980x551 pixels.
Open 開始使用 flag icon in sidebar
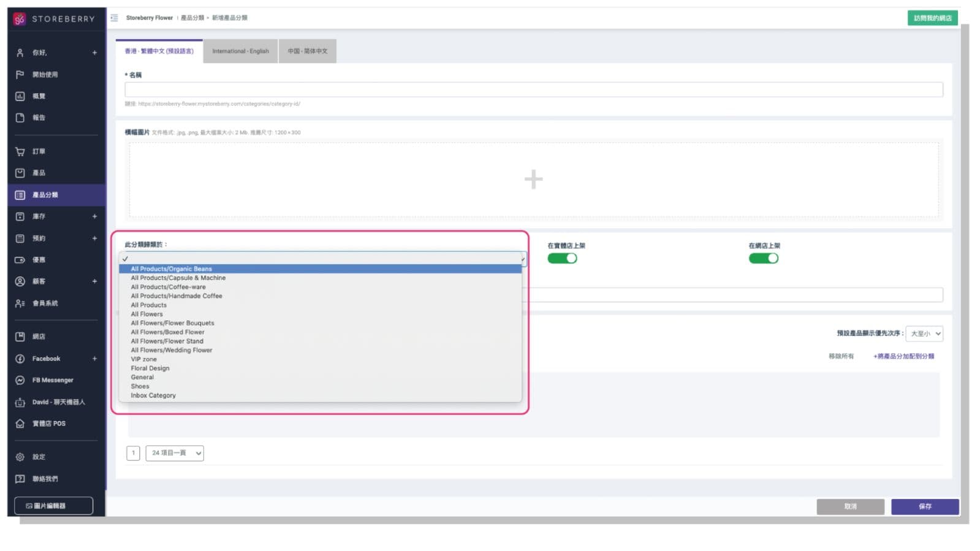(20, 74)
